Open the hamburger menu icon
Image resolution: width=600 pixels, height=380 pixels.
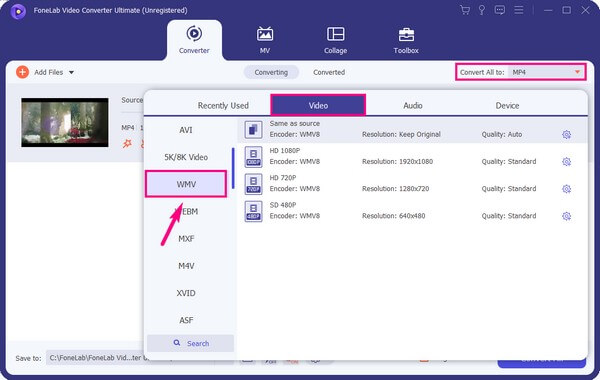(x=518, y=10)
